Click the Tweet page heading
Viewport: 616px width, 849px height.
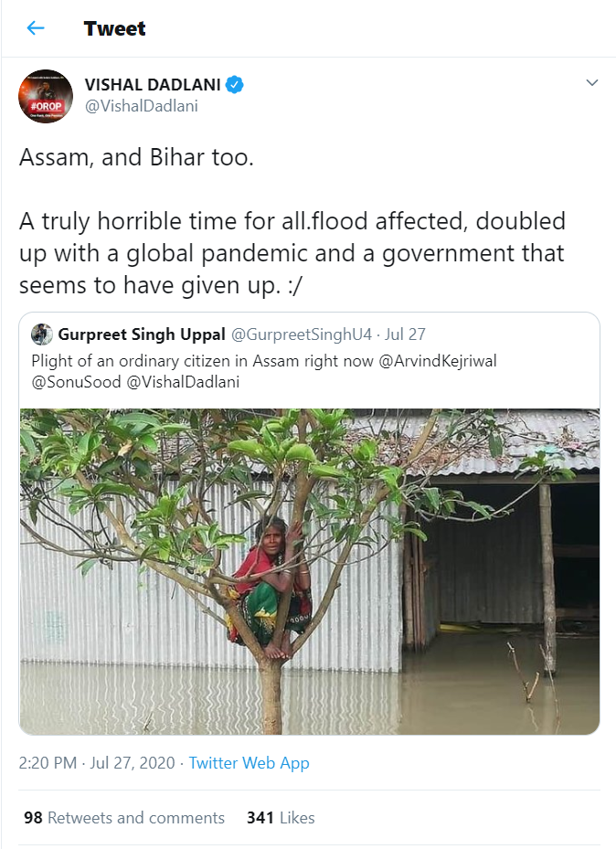(115, 28)
